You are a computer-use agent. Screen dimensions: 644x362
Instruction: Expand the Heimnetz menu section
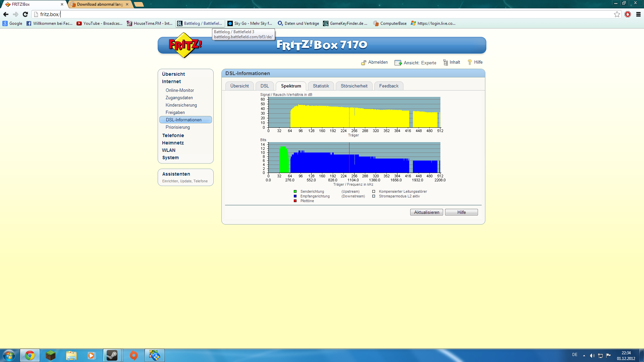coord(173,143)
